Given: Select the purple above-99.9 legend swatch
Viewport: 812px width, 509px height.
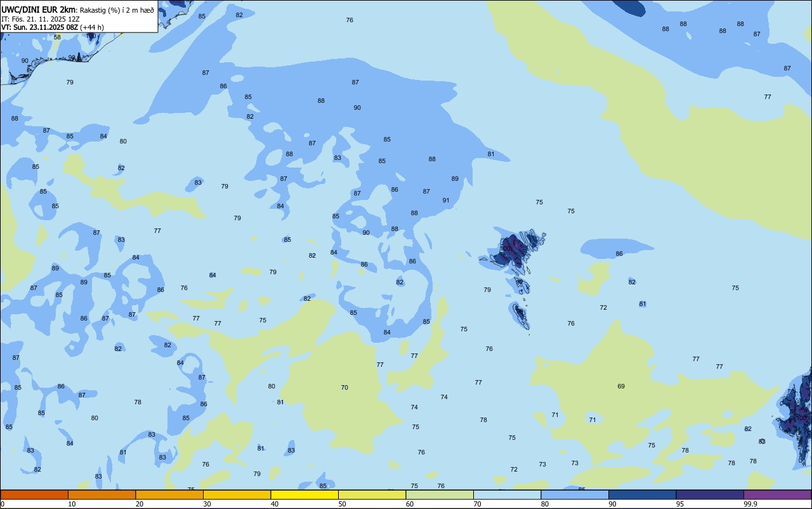Looking at the screenshot, I should (777, 494).
